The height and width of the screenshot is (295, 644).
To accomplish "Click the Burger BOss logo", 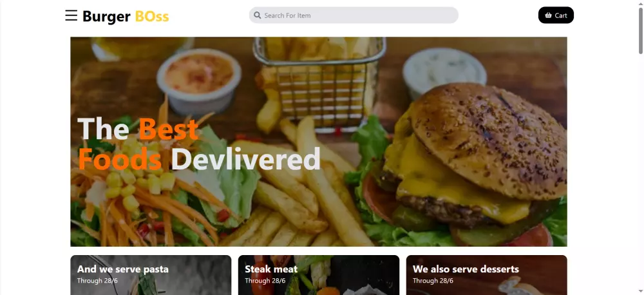I will (126, 17).
